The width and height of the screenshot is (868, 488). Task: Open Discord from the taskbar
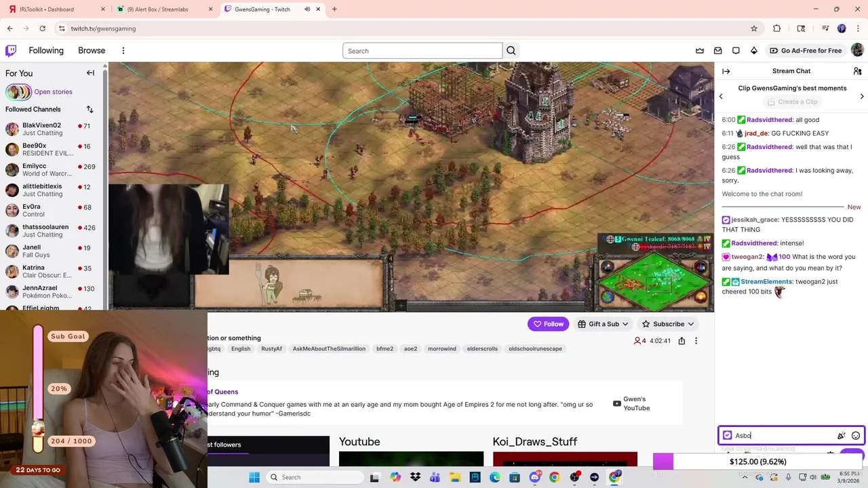tap(534, 477)
